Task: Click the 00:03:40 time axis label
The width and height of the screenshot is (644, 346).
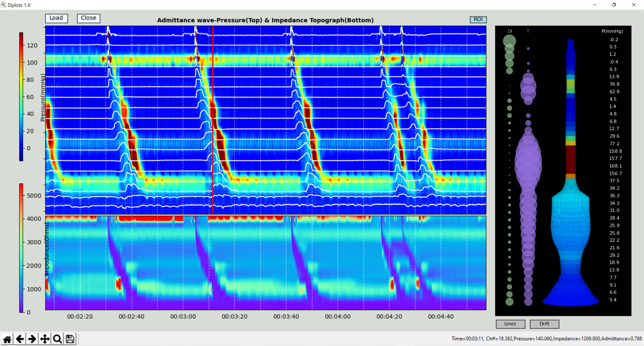Action: pyautogui.click(x=286, y=316)
